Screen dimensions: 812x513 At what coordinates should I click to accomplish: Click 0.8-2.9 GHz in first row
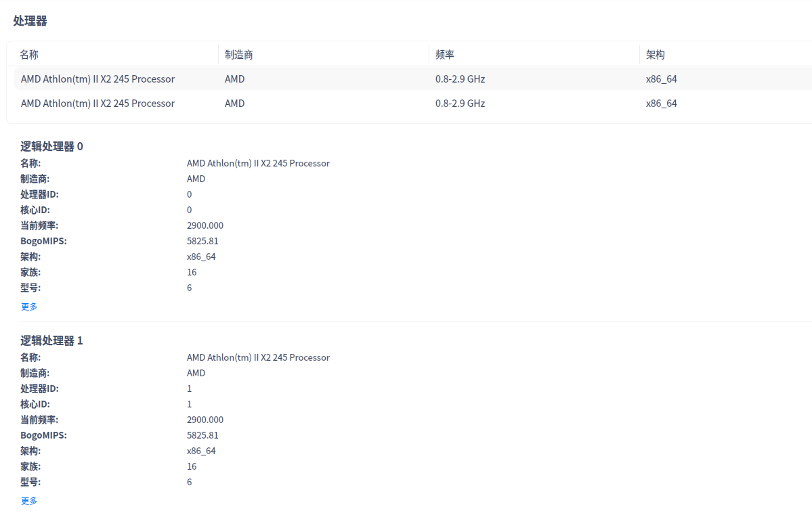pos(460,79)
